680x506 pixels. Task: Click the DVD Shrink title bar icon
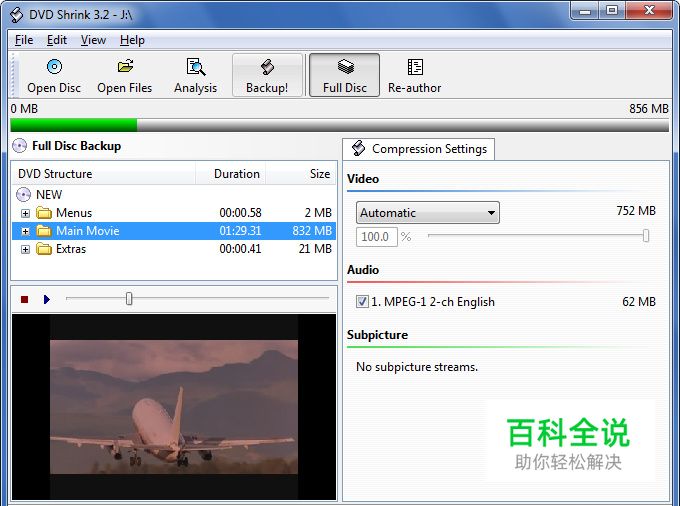tap(16, 15)
